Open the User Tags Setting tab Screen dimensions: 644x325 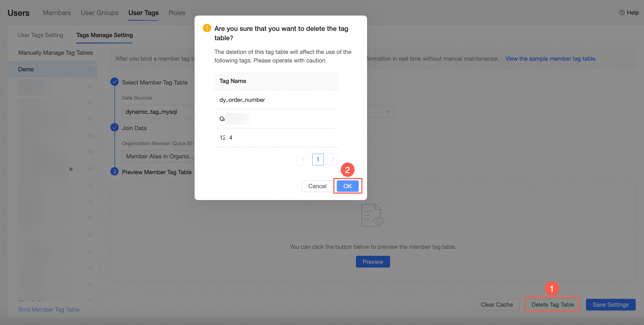click(x=40, y=35)
